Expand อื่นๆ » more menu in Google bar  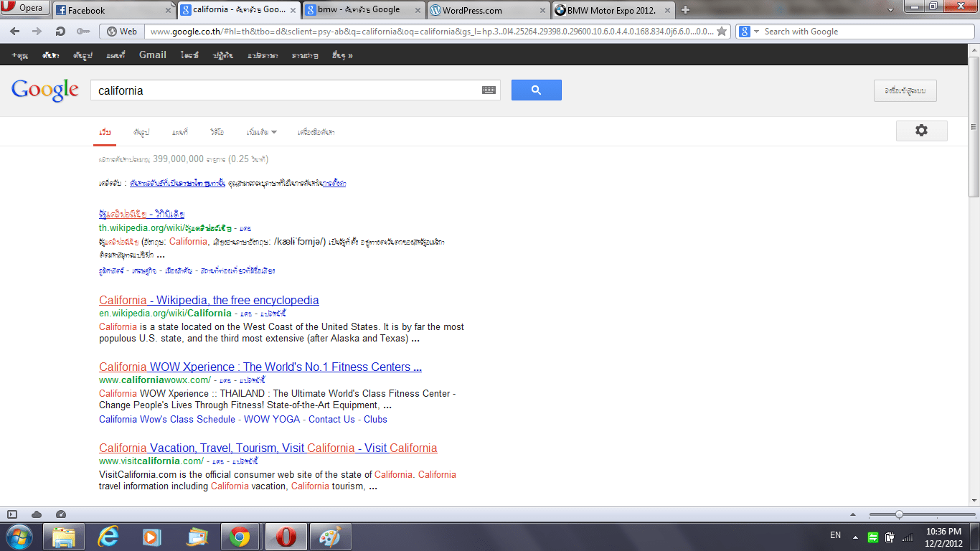click(343, 55)
